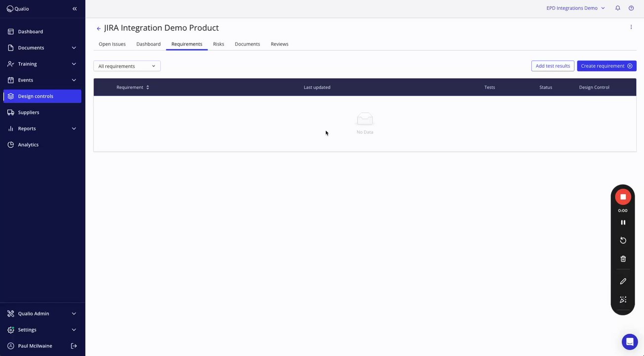Click the Training sidebar person icon
The width and height of the screenshot is (644, 356).
11,64
